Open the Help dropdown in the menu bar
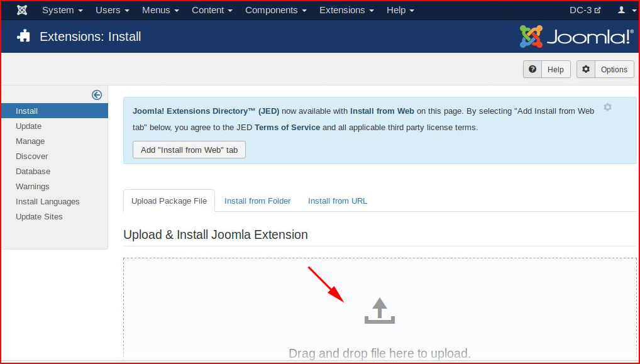The image size is (640, 364). click(x=400, y=10)
